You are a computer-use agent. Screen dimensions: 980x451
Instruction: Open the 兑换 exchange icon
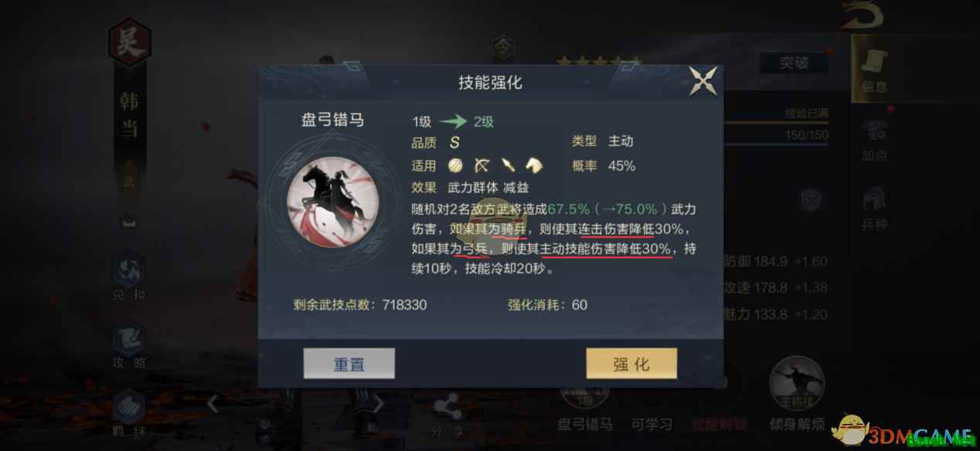(x=128, y=278)
